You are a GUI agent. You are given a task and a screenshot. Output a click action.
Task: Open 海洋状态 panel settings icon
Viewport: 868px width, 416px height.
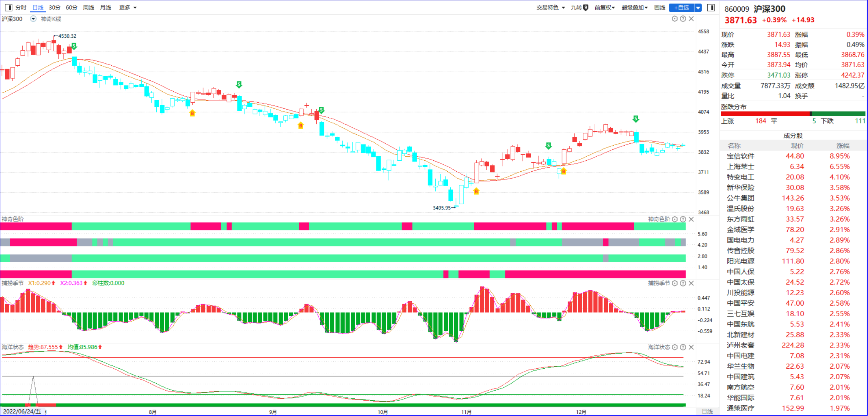pyautogui.click(x=675, y=347)
